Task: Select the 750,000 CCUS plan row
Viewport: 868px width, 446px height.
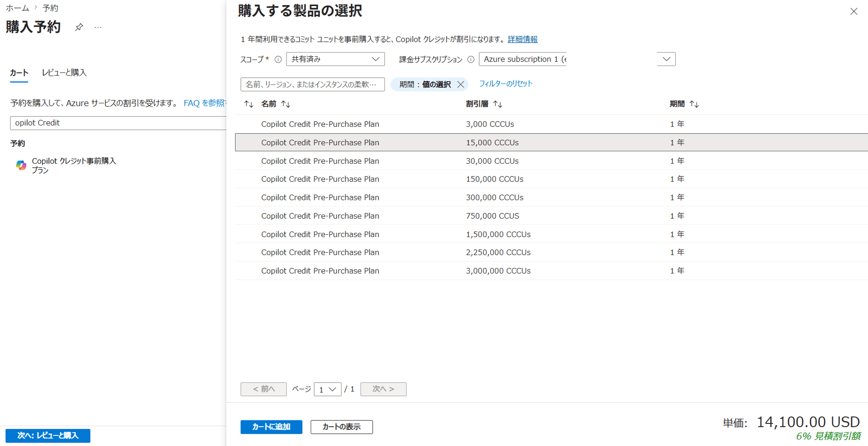Action: click(x=551, y=216)
